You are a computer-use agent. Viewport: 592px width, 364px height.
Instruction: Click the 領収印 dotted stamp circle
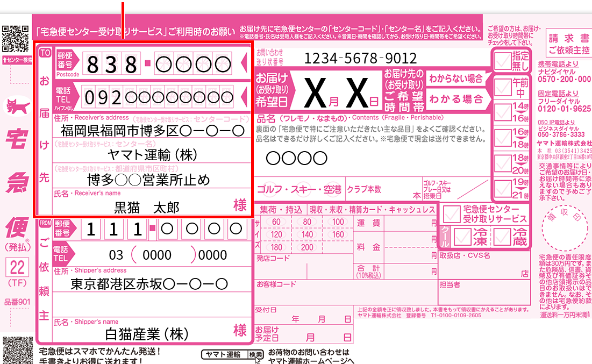point(565,229)
